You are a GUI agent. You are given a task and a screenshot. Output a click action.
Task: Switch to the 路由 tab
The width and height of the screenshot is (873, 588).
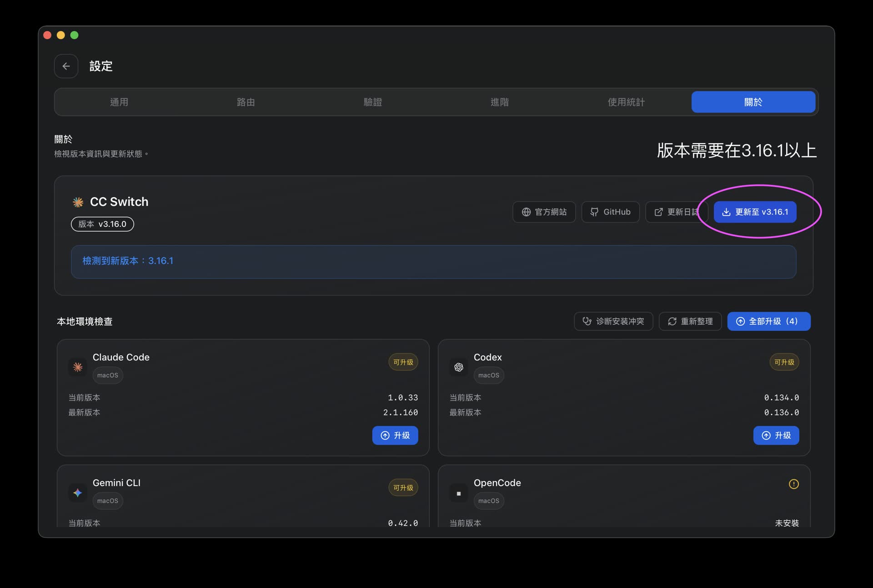click(x=246, y=102)
